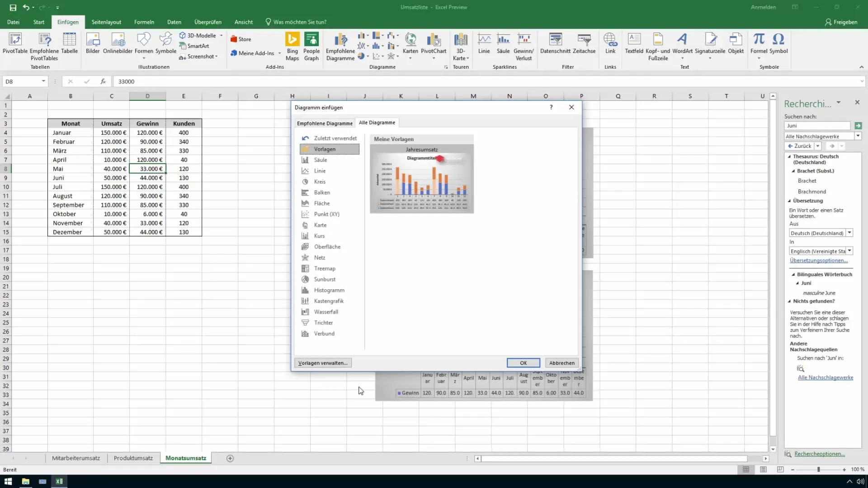Image resolution: width=868 pixels, height=488 pixels.
Task: Open the Alle Nachschlagewerke link
Action: tap(826, 377)
